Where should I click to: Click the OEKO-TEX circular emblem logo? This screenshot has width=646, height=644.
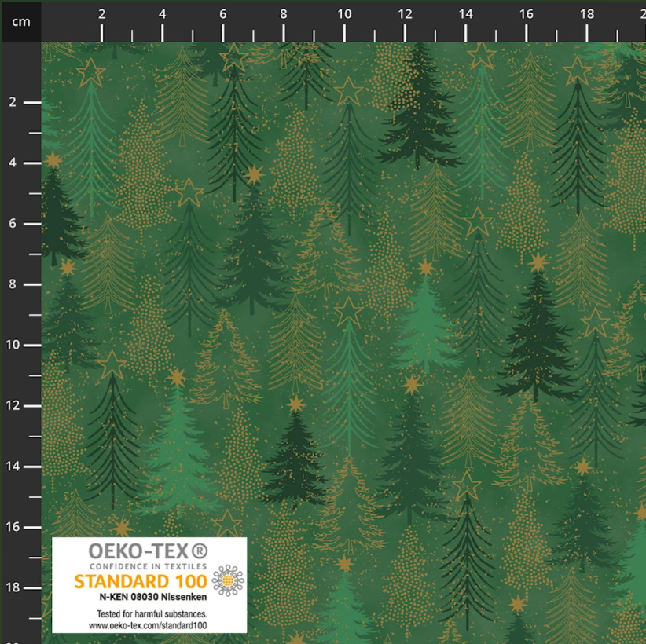click(228, 580)
